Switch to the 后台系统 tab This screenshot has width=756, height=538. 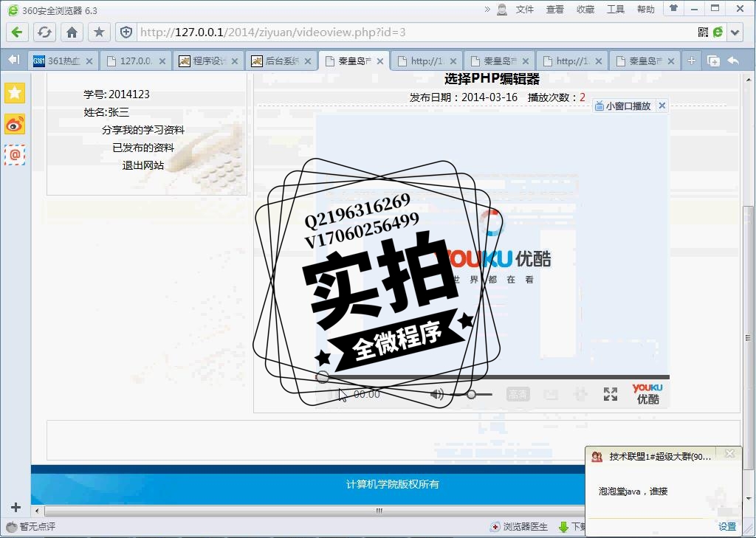tap(281, 61)
